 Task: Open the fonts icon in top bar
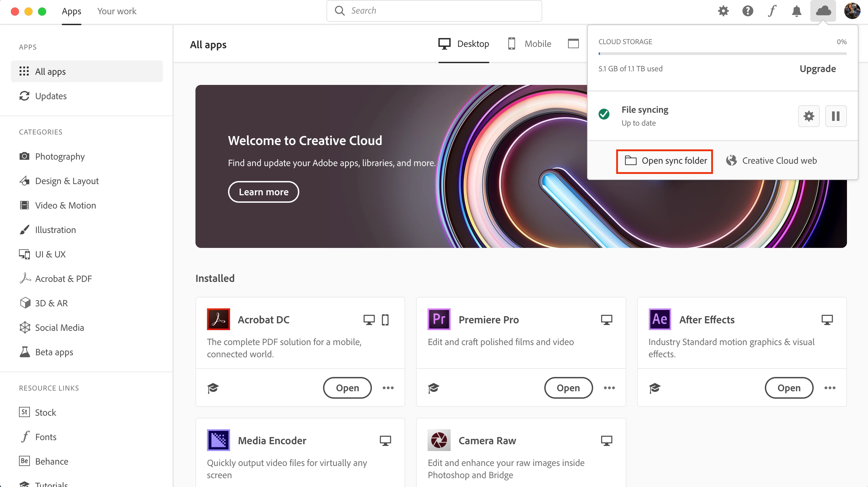tap(772, 11)
